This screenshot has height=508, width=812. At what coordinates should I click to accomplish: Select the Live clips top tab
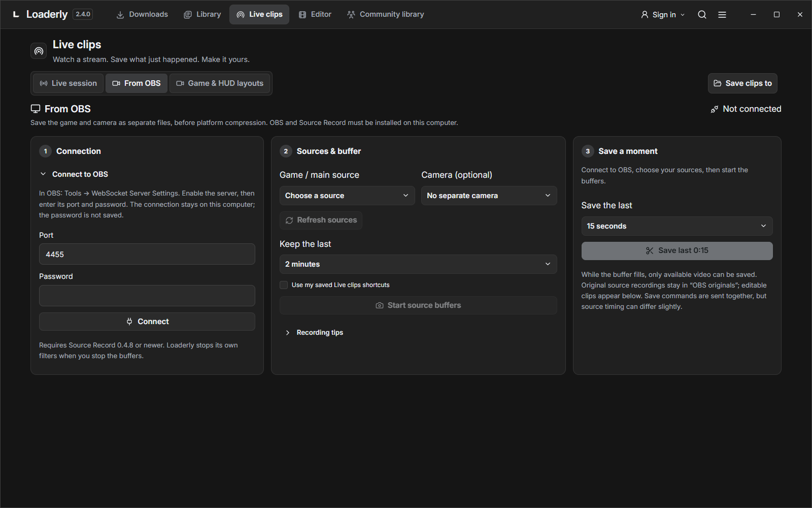pos(259,14)
